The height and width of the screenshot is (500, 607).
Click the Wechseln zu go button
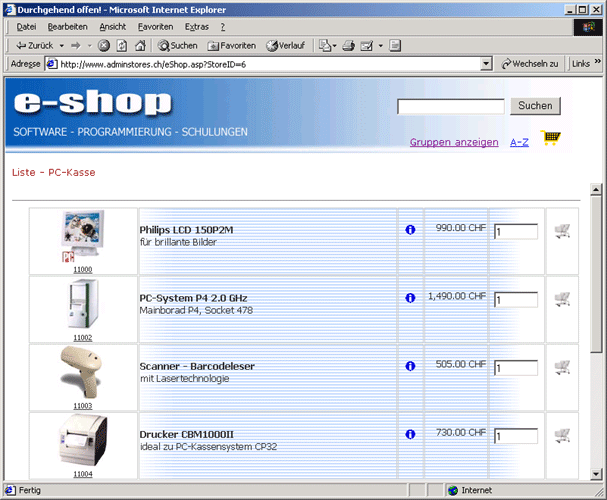click(x=530, y=64)
